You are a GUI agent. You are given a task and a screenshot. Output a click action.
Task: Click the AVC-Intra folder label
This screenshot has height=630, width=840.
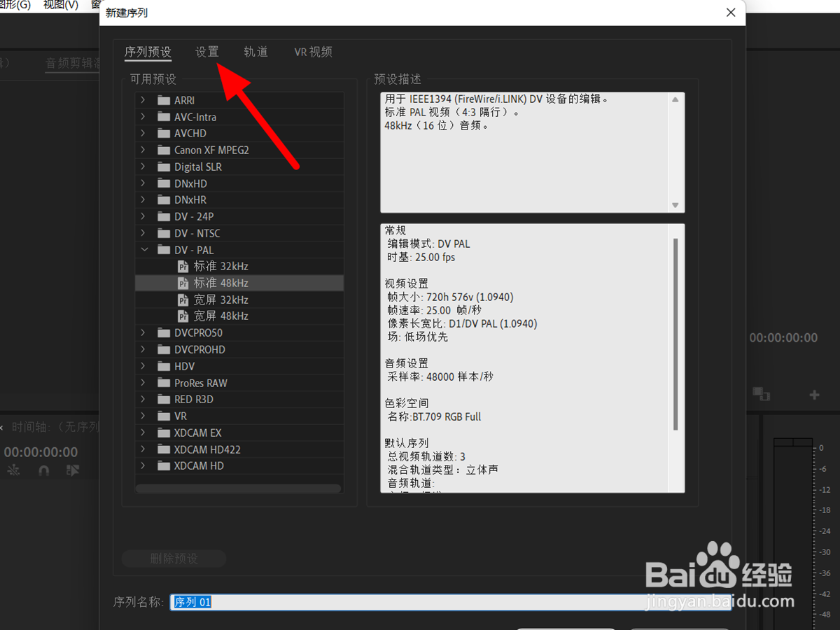point(195,117)
